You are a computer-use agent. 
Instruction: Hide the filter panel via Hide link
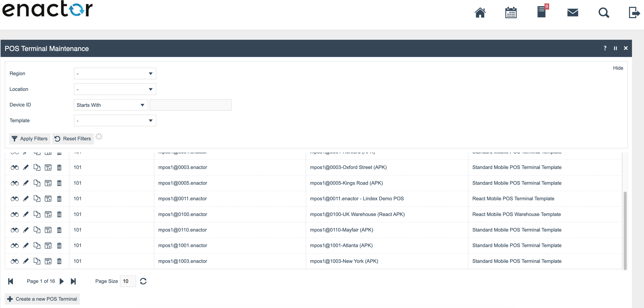[x=618, y=68]
